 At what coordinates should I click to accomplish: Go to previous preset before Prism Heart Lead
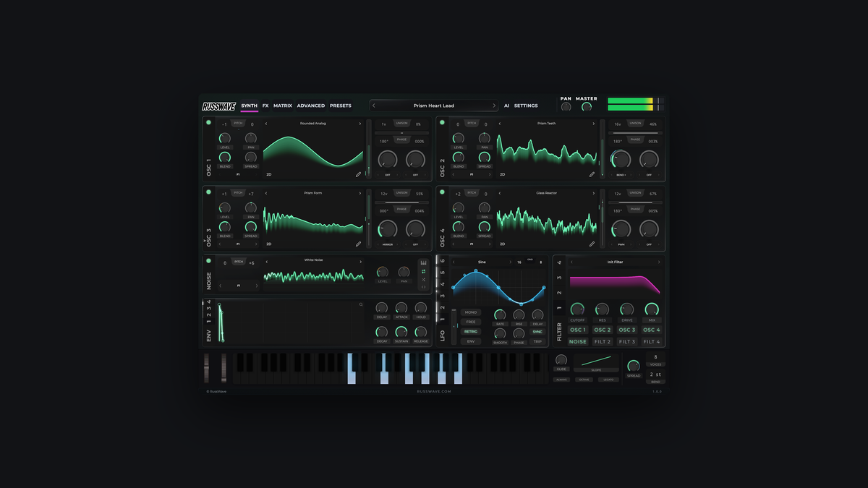(x=374, y=106)
